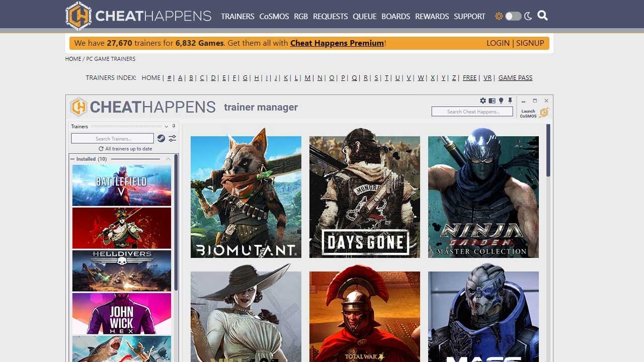
Task: Click HOME in the trainers index
Action: click(151, 78)
